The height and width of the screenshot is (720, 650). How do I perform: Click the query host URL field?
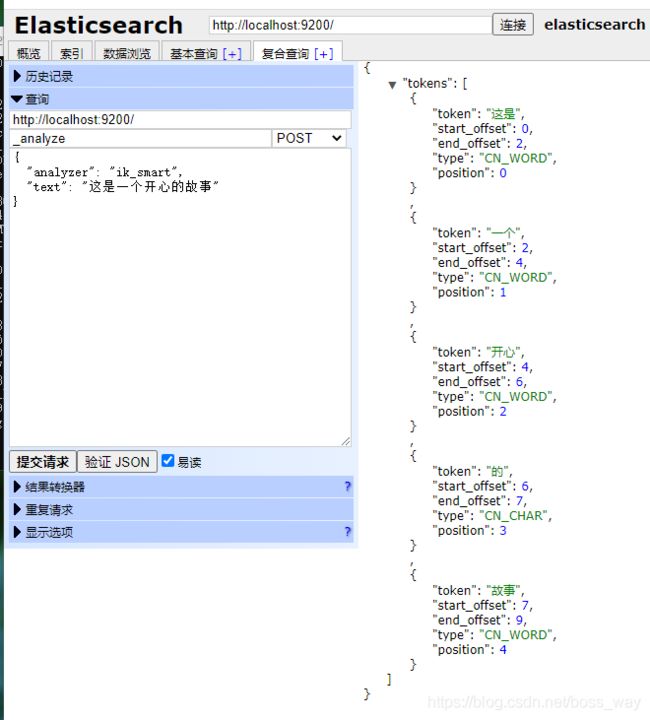[180, 119]
